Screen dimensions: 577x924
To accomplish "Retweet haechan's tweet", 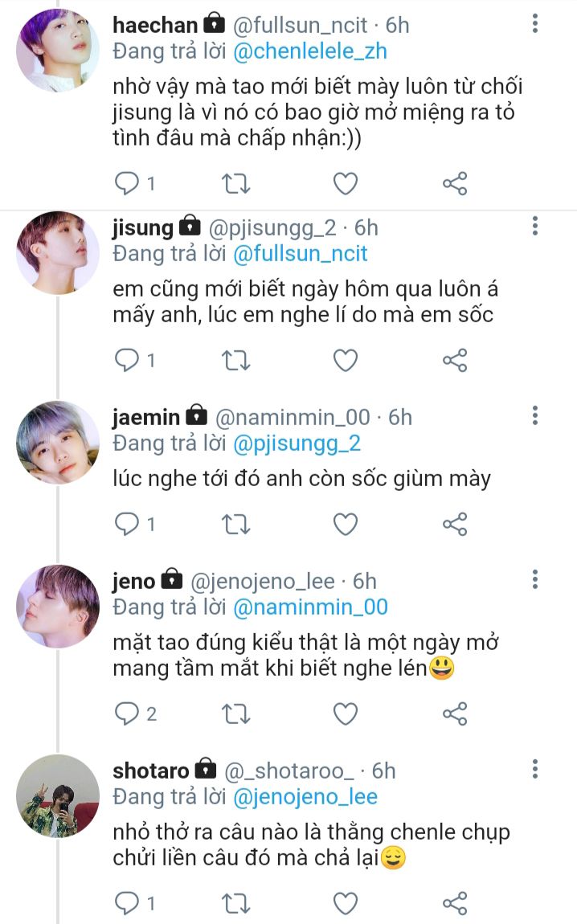I will point(235,184).
